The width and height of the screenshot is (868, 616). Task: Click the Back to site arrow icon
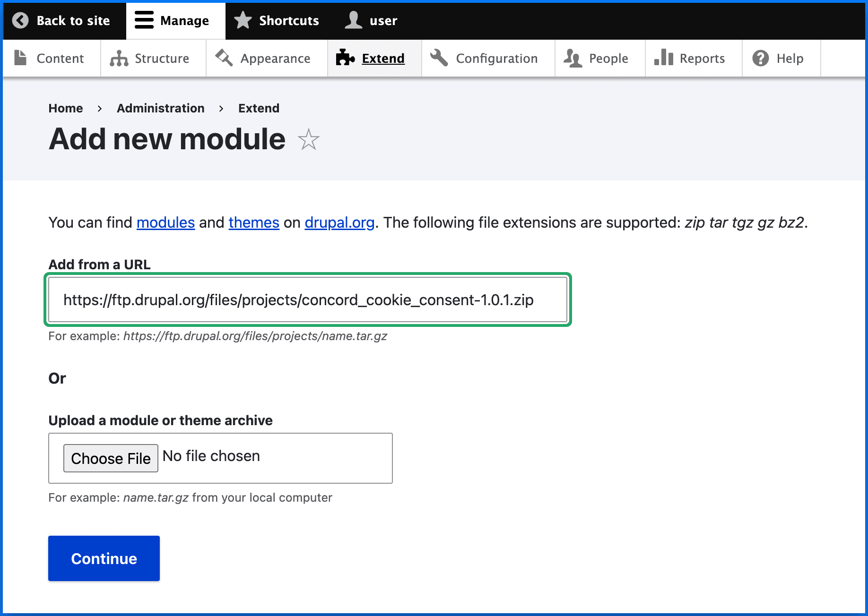pos(20,20)
